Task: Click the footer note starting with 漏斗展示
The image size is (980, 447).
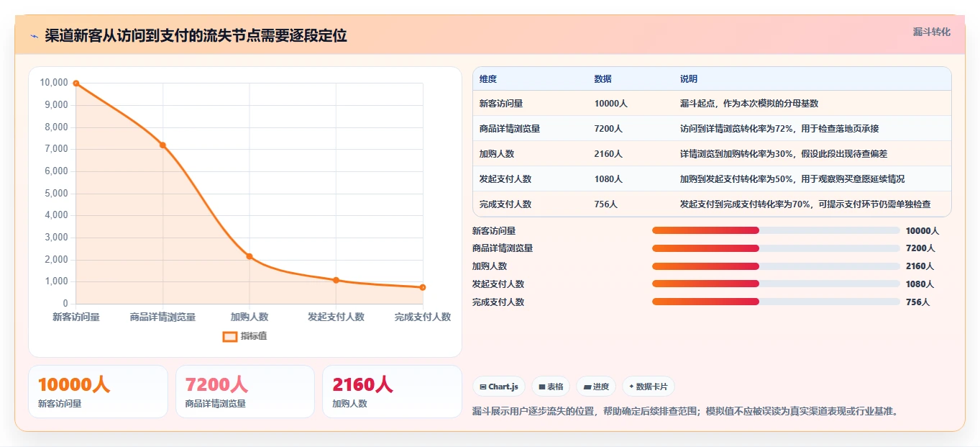Action: [x=686, y=412]
